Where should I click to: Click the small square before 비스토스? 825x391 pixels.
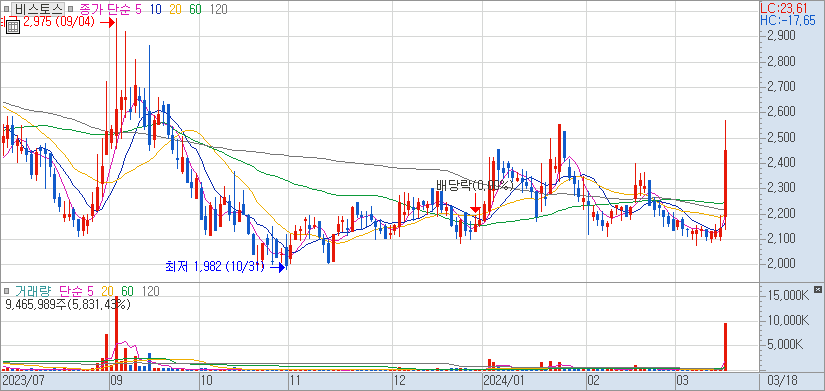(x=6, y=9)
